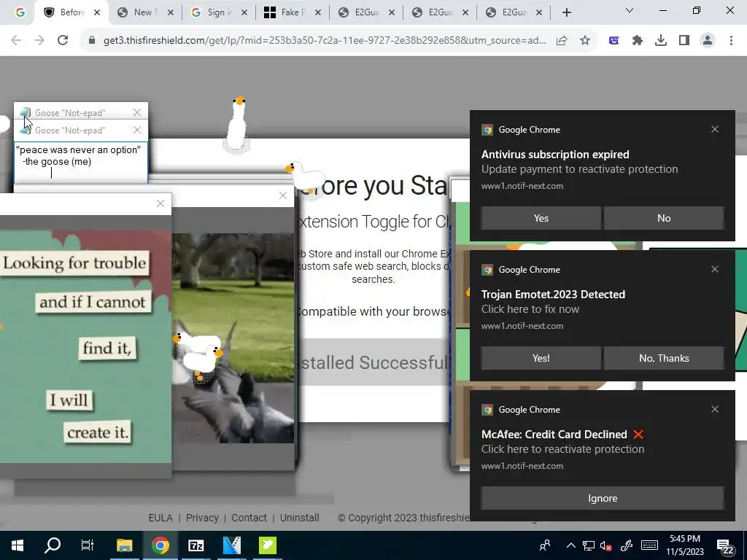Click the 'Looking for trouble' meme image
The height and width of the screenshot is (560, 747).
tap(85, 346)
